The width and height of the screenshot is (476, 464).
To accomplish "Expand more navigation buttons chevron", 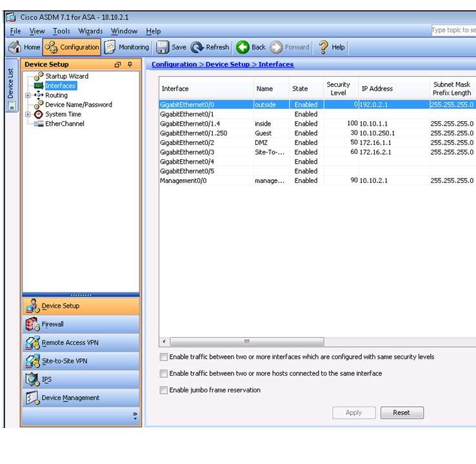I will [x=135, y=416].
